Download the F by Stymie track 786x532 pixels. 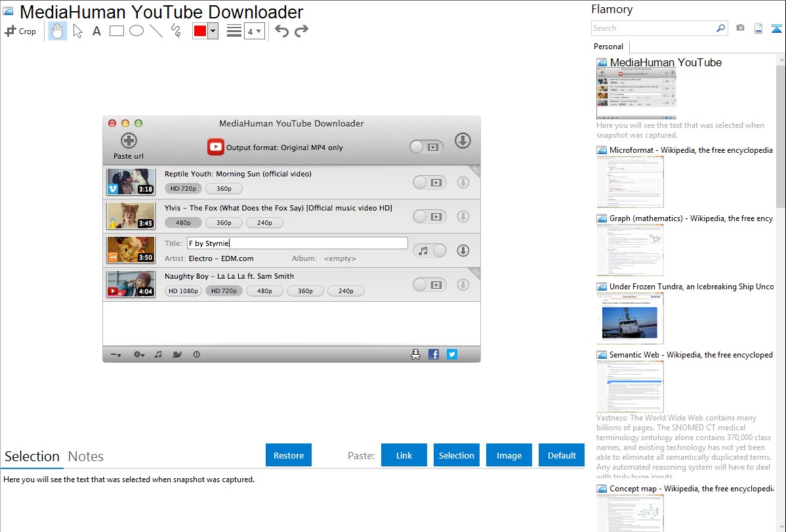point(463,251)
